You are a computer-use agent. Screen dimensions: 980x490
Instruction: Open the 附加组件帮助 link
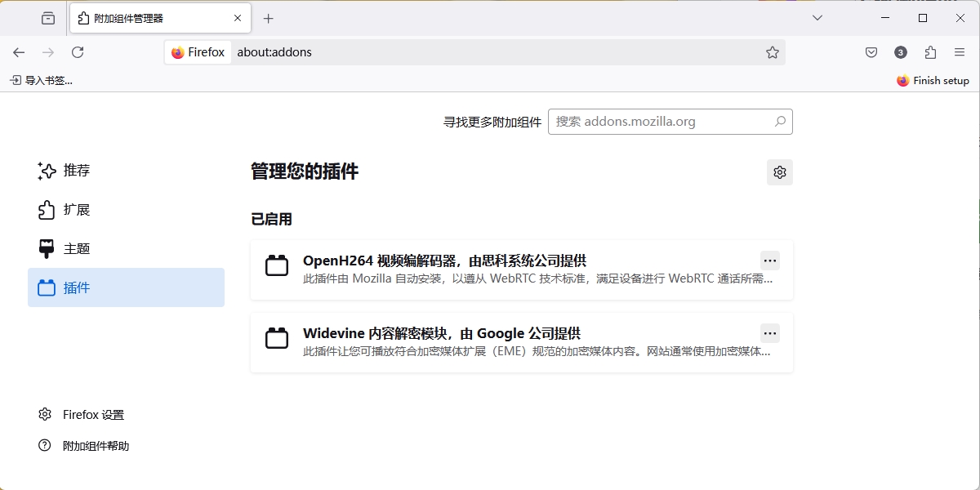96,446
